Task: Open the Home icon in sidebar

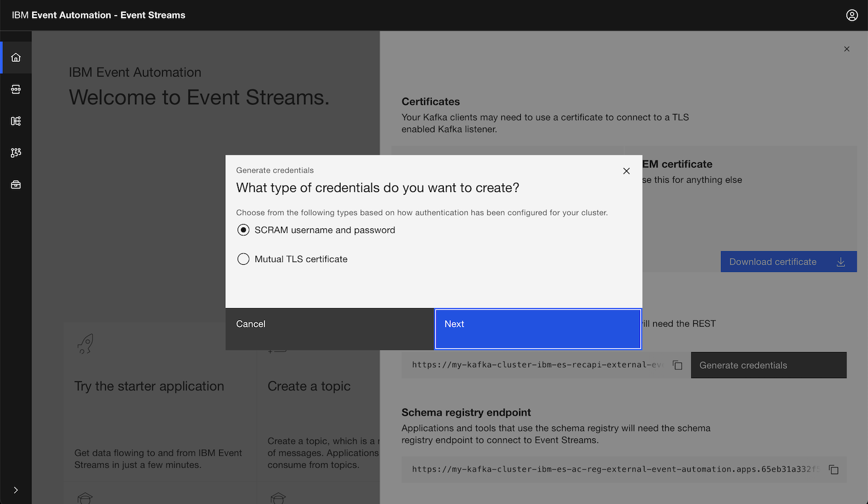Action: [16, 58]
